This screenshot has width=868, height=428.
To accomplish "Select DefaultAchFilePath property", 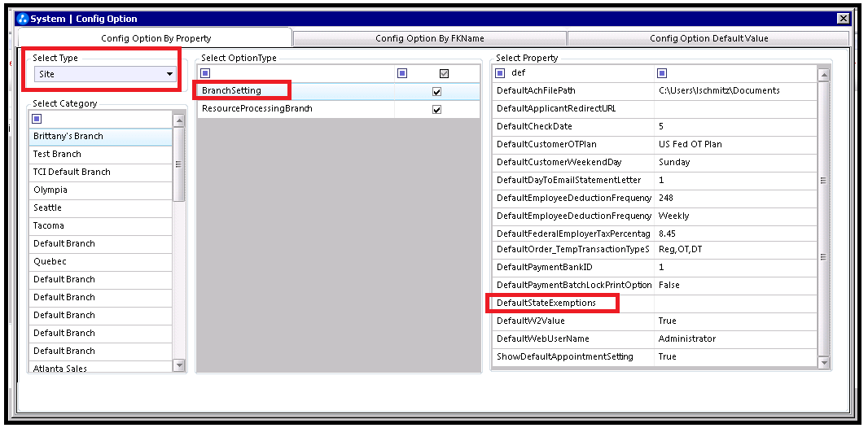I will [x=573, y=90].
